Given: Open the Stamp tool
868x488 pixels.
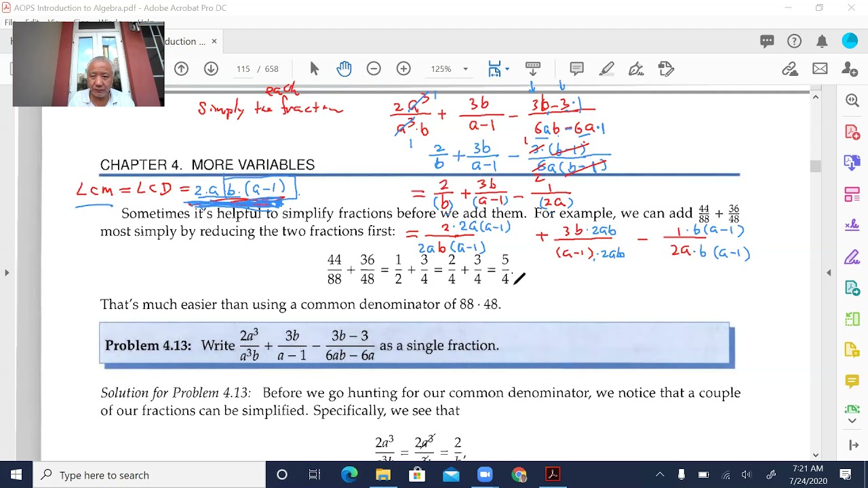Looking at the screenshot, I should (666, 68).
